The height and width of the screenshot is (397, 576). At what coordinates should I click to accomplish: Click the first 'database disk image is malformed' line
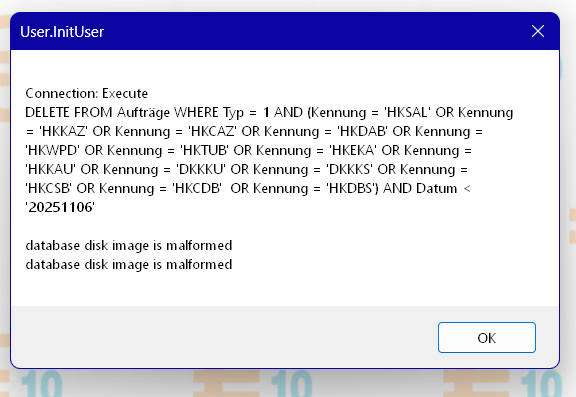(x=129, y=245)
